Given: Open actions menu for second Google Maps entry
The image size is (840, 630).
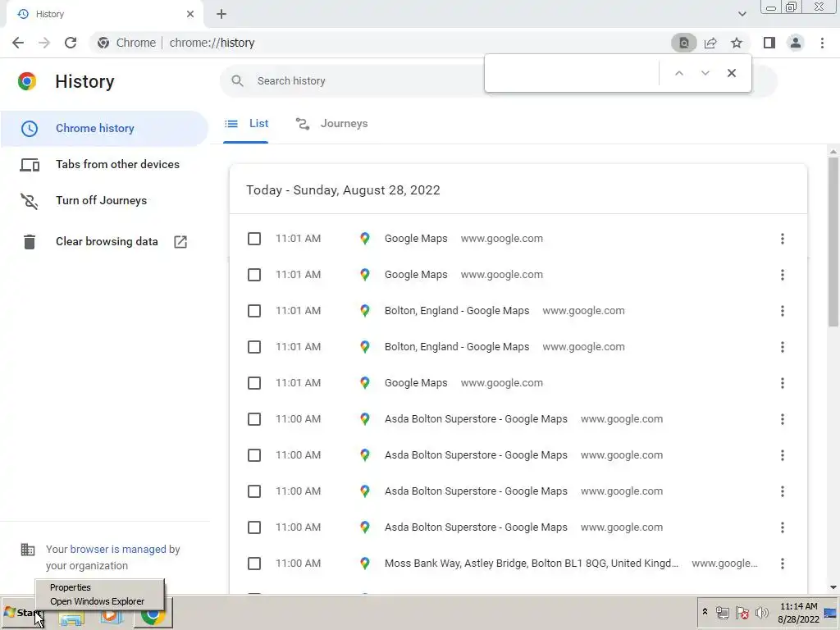Looking at the screenshot, I should tap(782, 275).
